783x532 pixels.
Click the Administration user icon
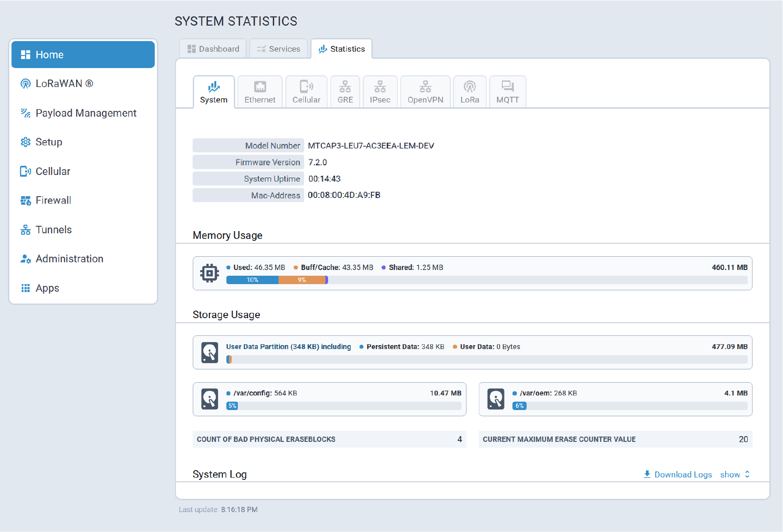pos(26,259)
